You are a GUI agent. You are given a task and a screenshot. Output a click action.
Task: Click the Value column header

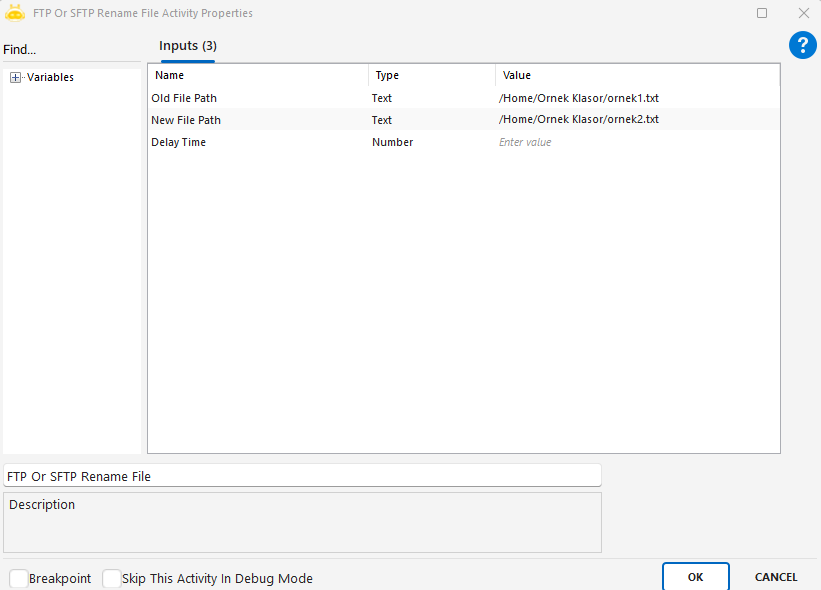click(x=636, y=75)
